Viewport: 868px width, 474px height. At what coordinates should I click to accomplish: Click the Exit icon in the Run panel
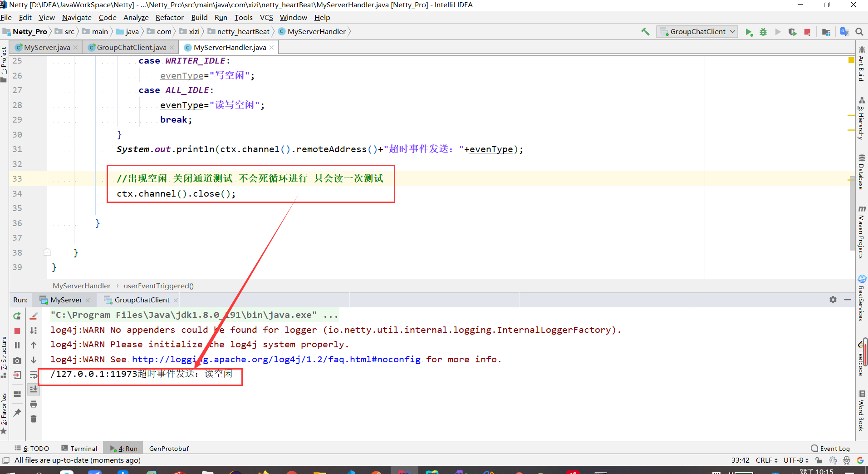click(x=17, y=375)
